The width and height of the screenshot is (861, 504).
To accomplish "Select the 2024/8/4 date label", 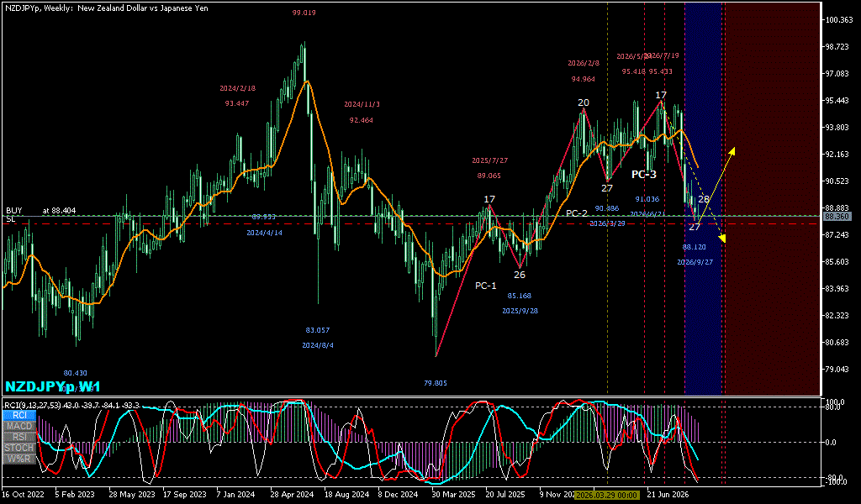I will click(318, 345).
